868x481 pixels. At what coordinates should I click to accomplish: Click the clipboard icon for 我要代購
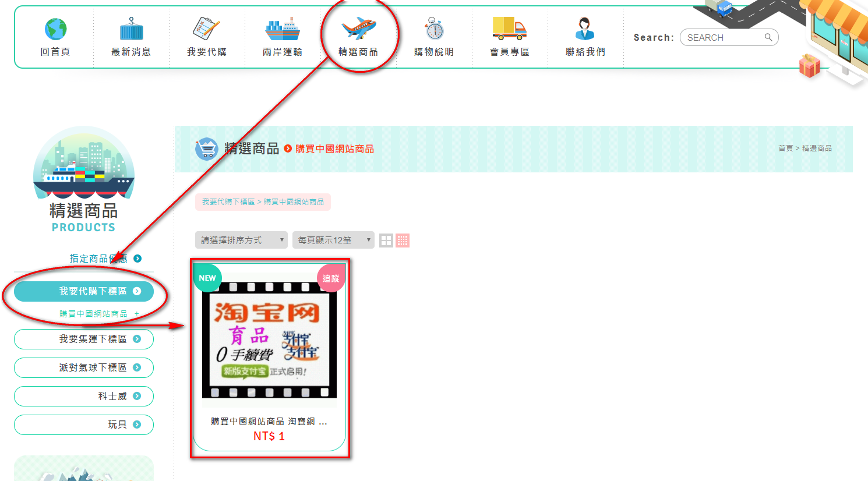pyautogui.click(x=206, y=29)
